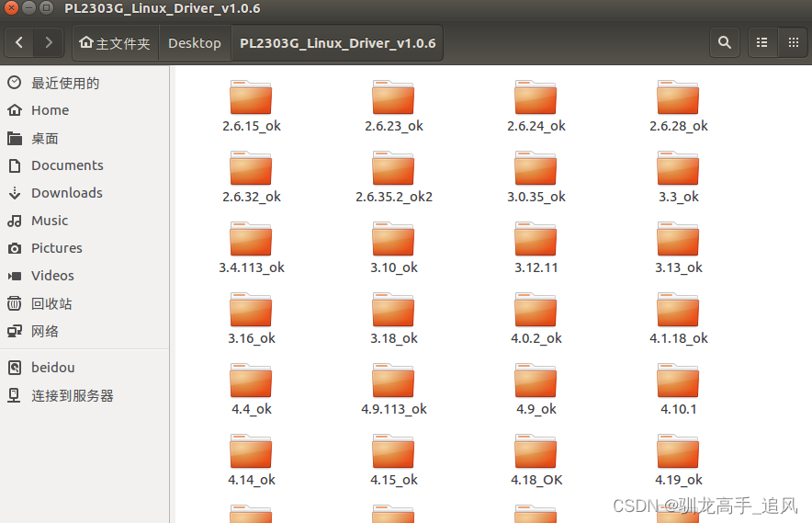Select folder icon 4.15_ok
Image resolution: width=812 pixels, height=523 pixels.
click(393, 451)
